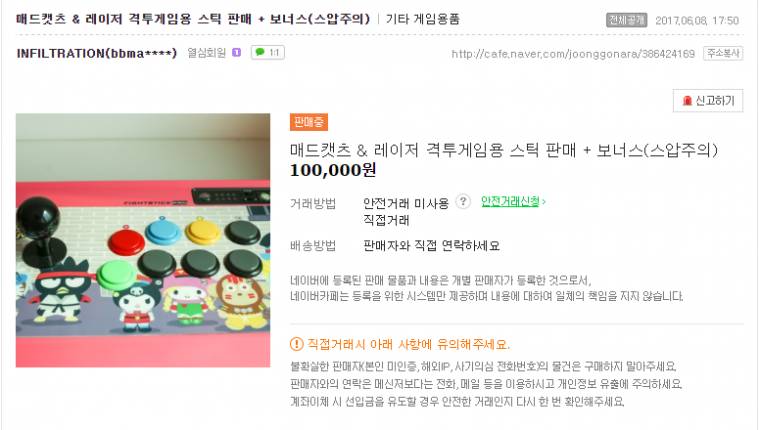Image resolution: width=760 pixels, height=430 pixels.
Task: Click the 판매중 status badge
Action: (x=309, y=122)
